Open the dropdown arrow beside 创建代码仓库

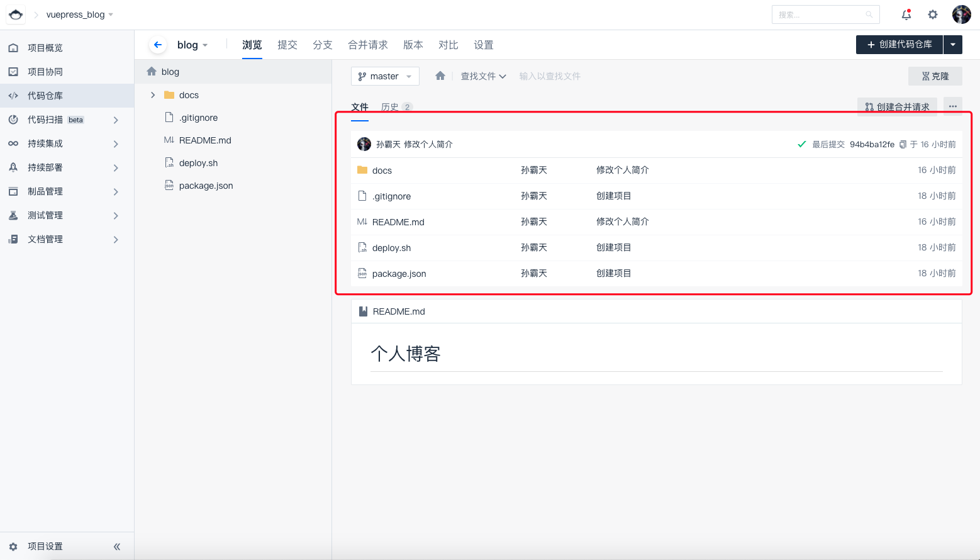(953, 45)
